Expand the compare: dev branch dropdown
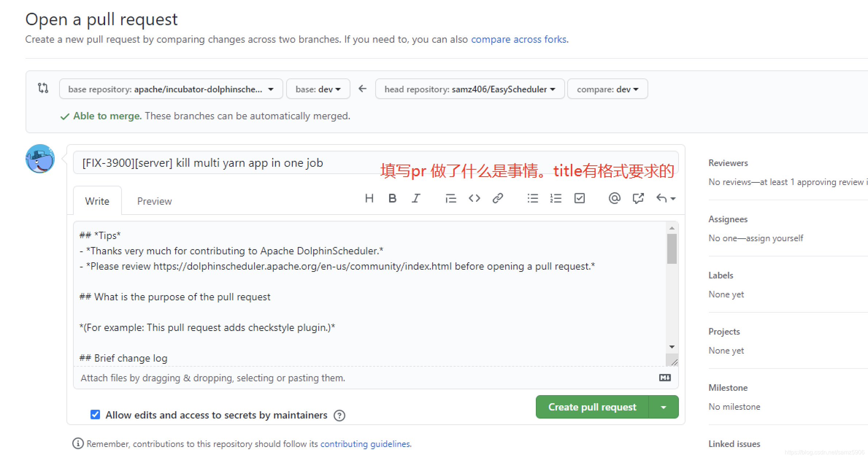Image resolution: width=868 pixels, height=459 pixels. 607,89
